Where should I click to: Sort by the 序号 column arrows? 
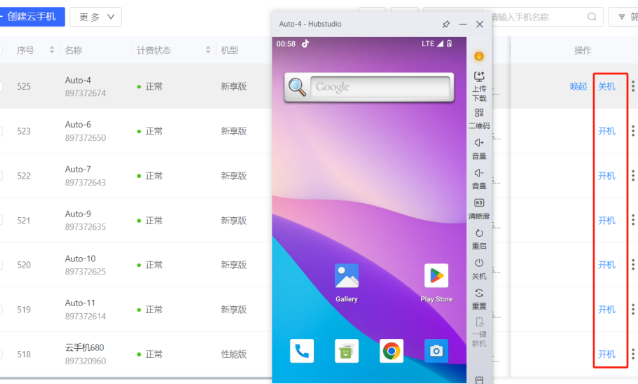[52, 50]
